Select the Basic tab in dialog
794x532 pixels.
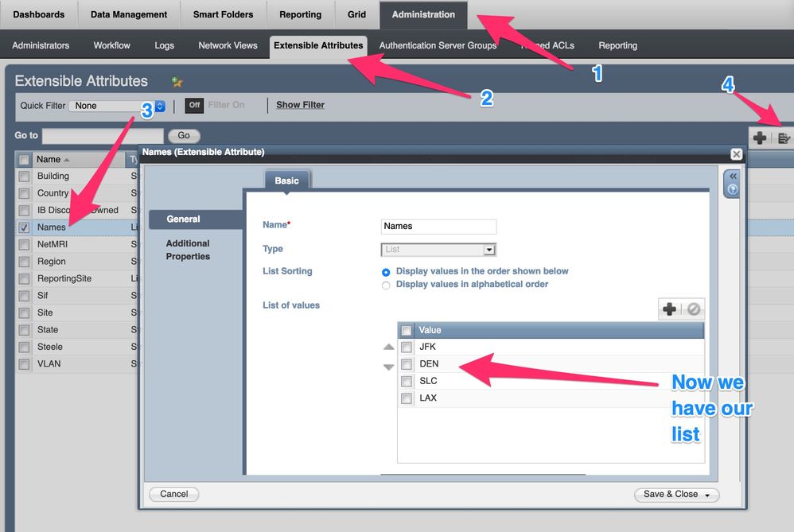pos(286,181)
